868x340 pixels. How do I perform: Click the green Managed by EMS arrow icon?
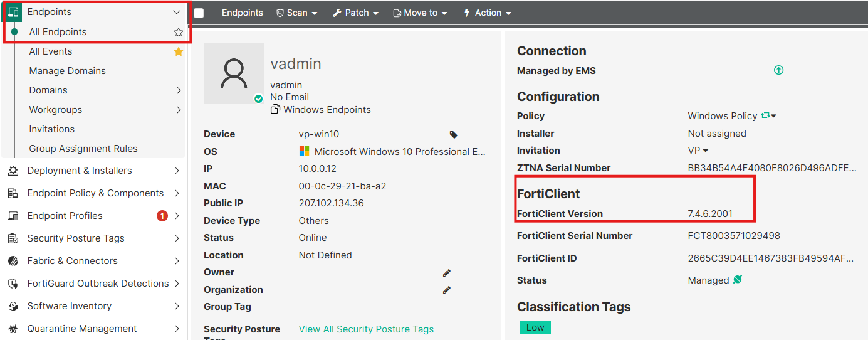(778, 70)
